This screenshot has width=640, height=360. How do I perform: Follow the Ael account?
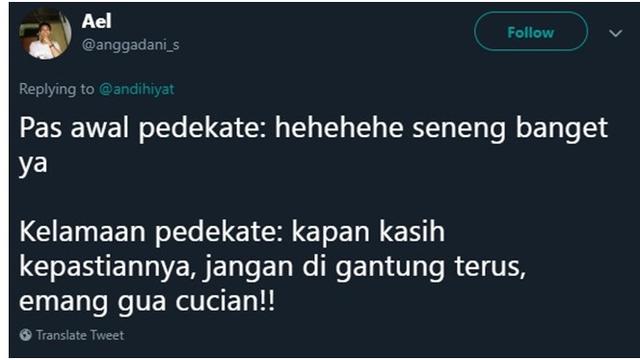coord(531,31)
